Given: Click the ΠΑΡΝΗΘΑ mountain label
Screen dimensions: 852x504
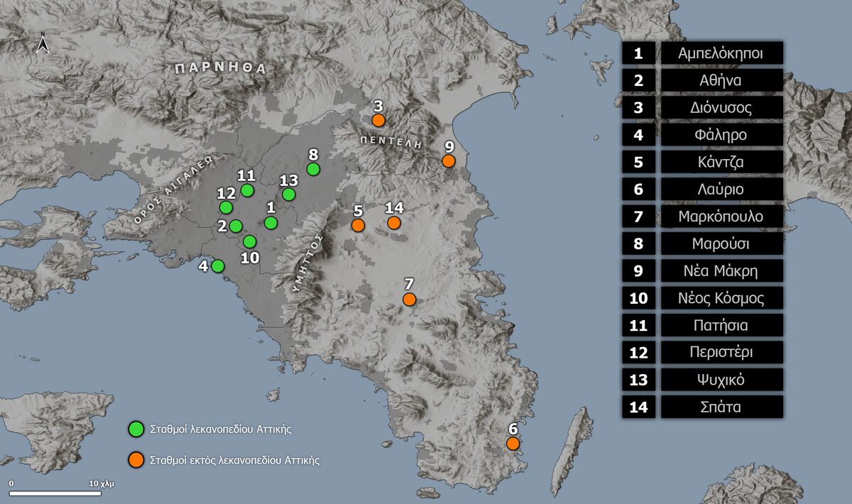Looking at the screenshot, I should 220,69.
